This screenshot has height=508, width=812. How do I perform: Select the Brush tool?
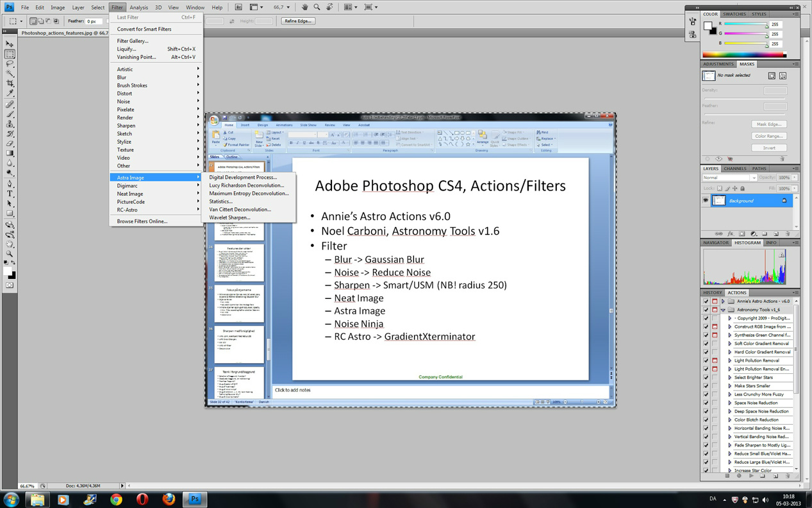tap(10, 114)
